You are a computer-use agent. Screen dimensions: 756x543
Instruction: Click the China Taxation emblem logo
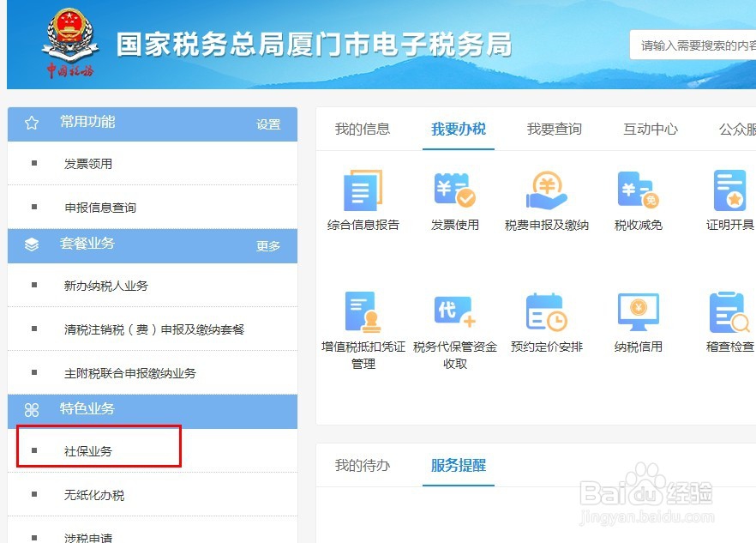(x=70, y=43)
